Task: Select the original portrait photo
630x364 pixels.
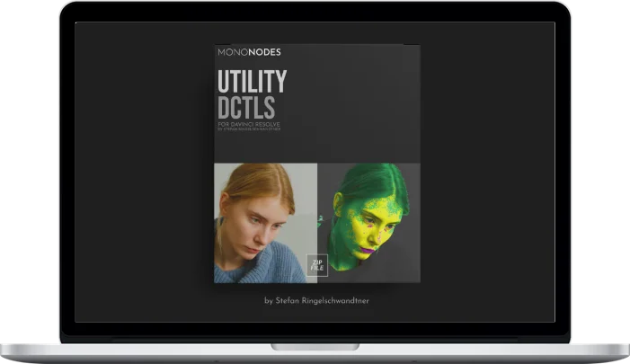Action: pyautogui.click(x=265, y=222)
